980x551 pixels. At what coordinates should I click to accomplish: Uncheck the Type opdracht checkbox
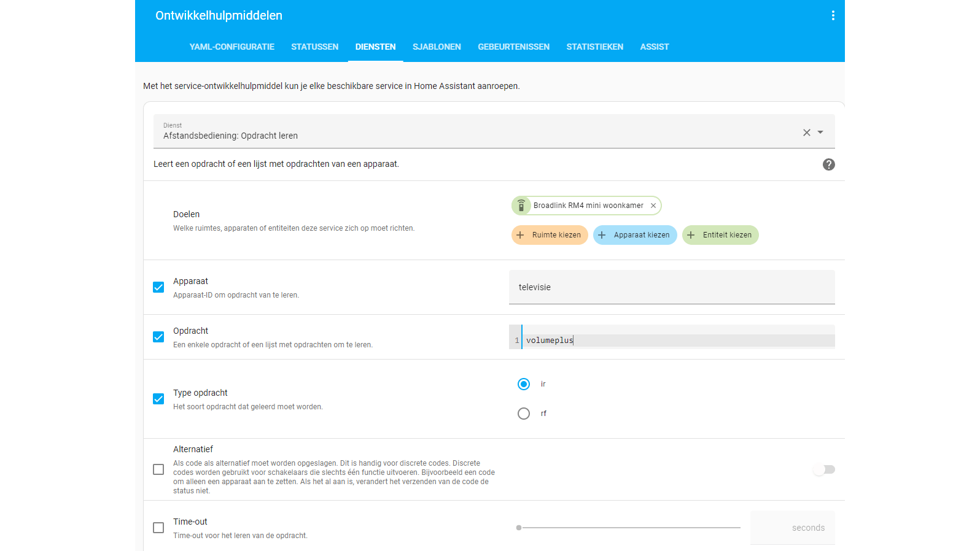(x=158, y=399)
